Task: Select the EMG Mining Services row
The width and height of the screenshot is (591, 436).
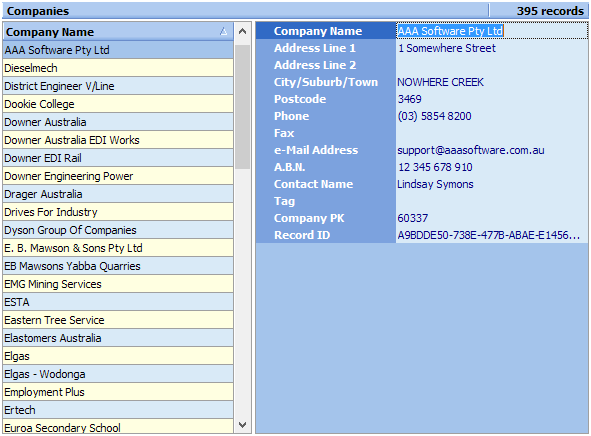Action: [x=118, y=284]
